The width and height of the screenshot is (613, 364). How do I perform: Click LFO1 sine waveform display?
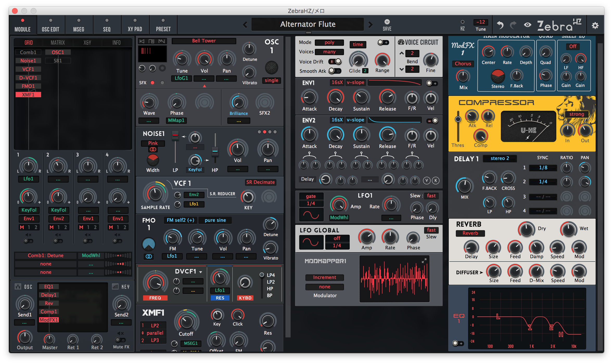coord(311,215)
